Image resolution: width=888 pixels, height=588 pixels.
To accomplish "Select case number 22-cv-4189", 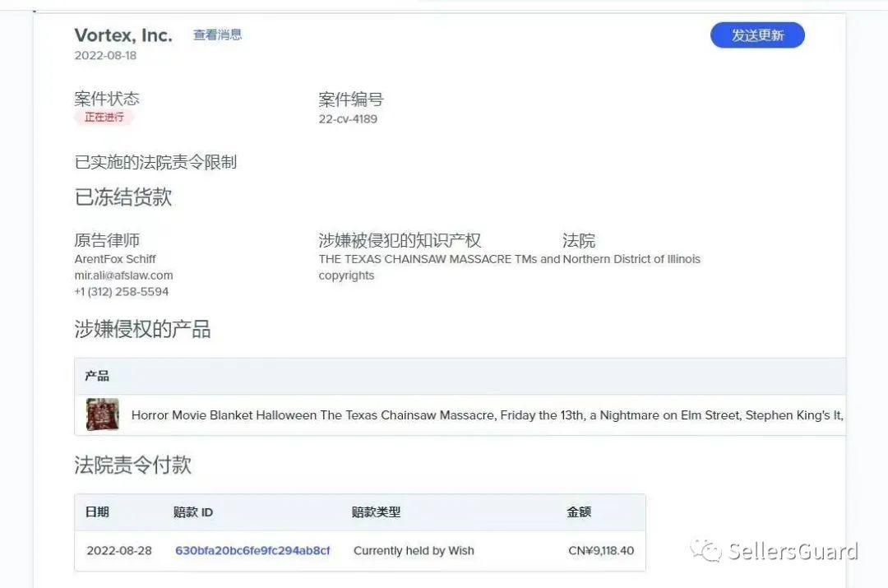I will (x=348, y=119).
